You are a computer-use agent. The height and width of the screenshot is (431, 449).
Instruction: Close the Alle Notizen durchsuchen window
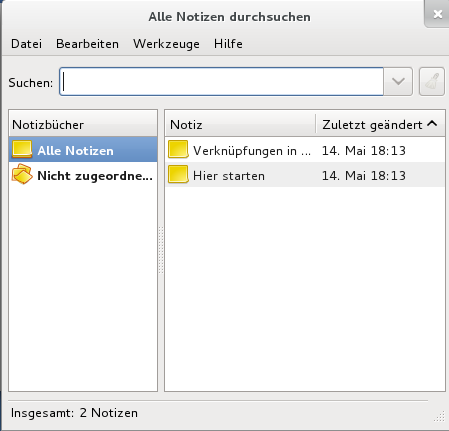point(437,14)
